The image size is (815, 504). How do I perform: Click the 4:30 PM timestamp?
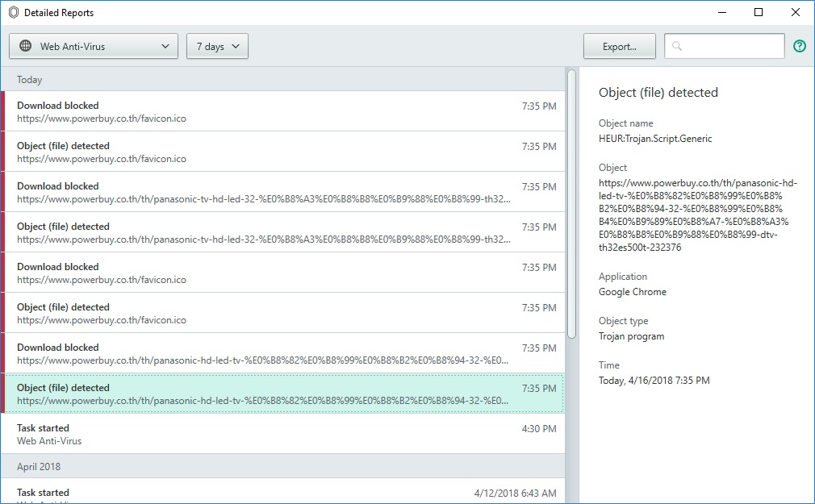pos(539,429)
